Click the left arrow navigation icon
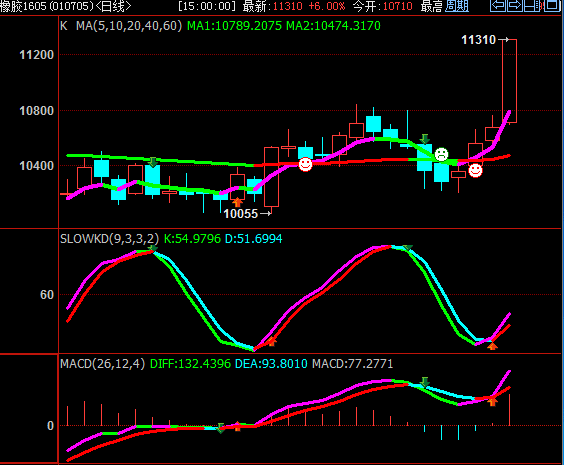Screen dimensions: 564x465 click(499, 5)
